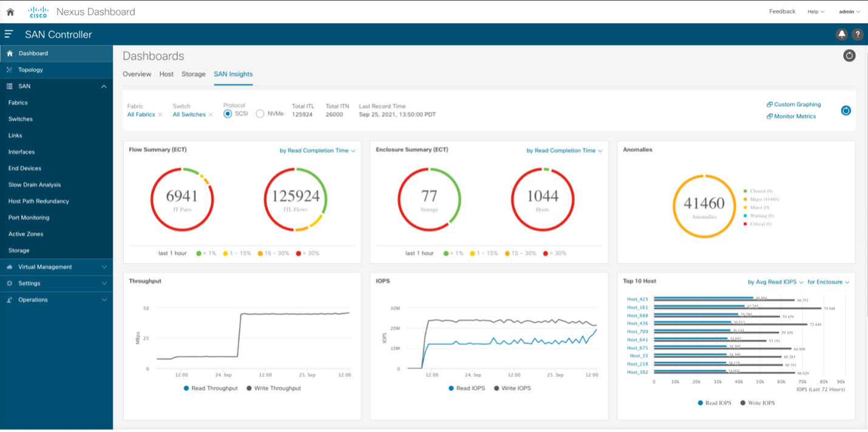Open the by Avg Read IOPS dropdown
Viewport: 868px width, 432px height.
[775, 282]
